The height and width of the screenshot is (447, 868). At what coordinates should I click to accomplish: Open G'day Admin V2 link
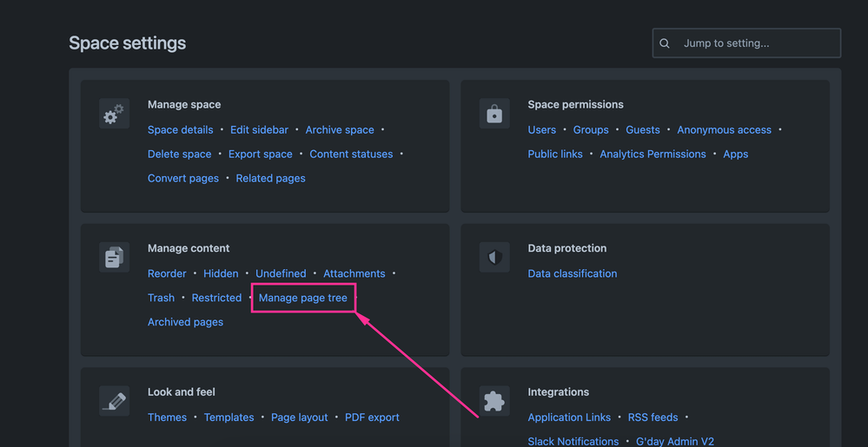(673, 442)
